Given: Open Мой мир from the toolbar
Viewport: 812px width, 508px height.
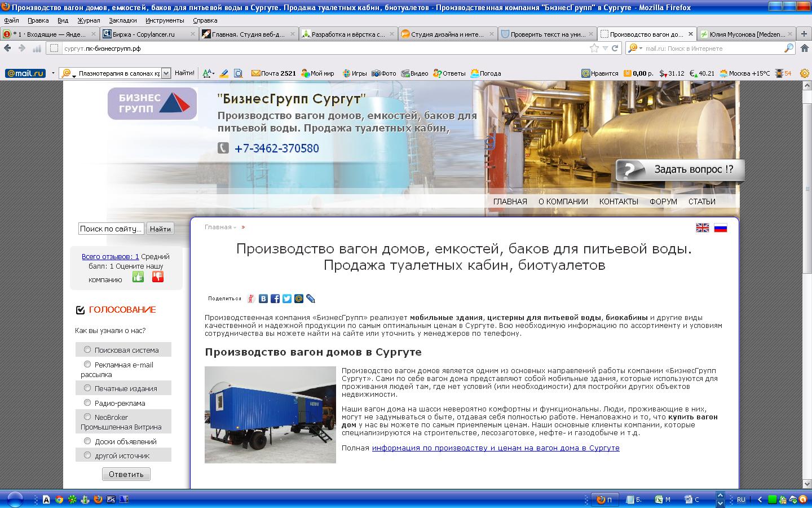Looking at the screenshot, I should tap(317, 73).
